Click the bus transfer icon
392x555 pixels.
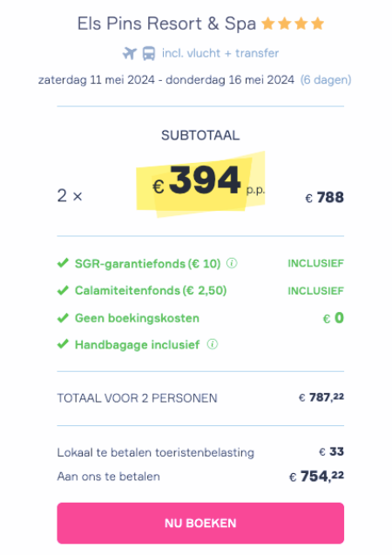[149, 53]
